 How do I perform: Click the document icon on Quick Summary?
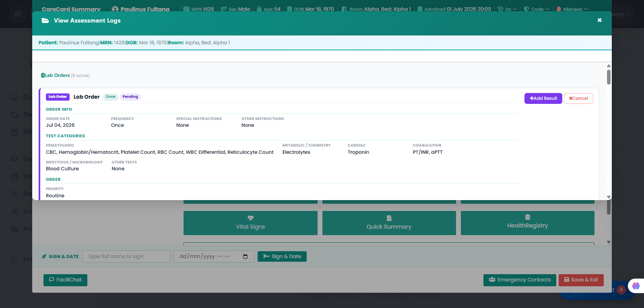tap(389, 218)
